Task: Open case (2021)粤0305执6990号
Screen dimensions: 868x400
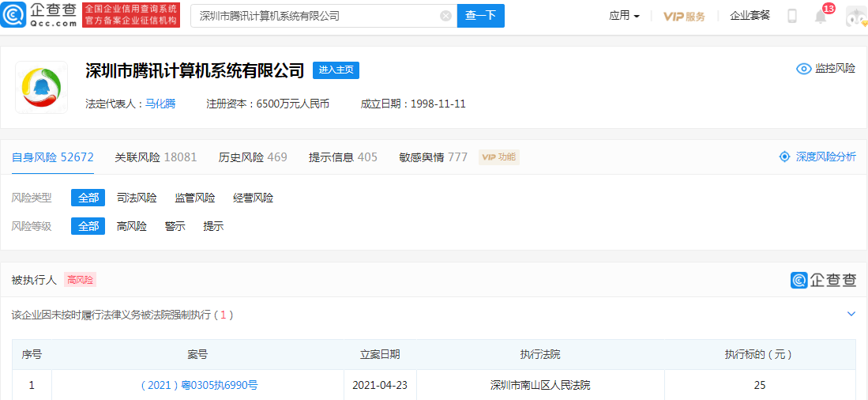Action: (x=197, y=385)
